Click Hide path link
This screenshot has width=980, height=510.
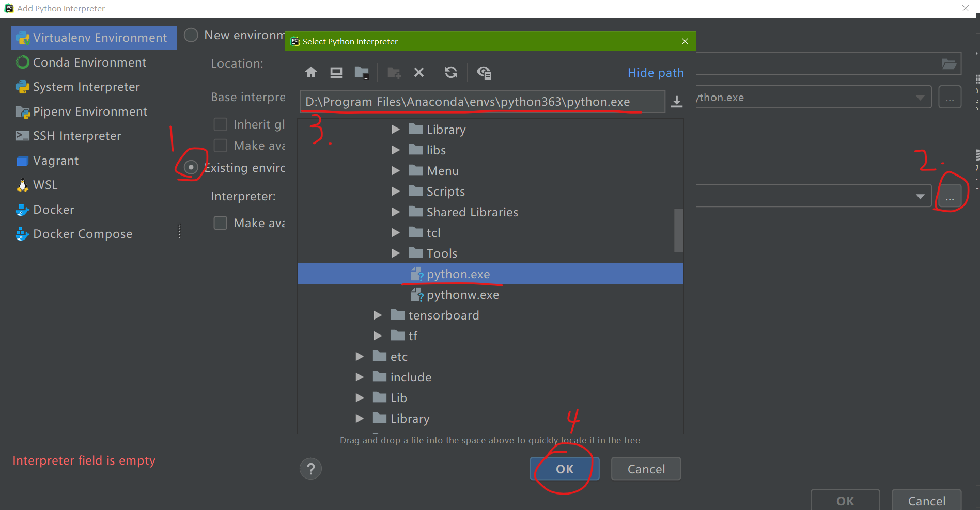pos(656,73)
